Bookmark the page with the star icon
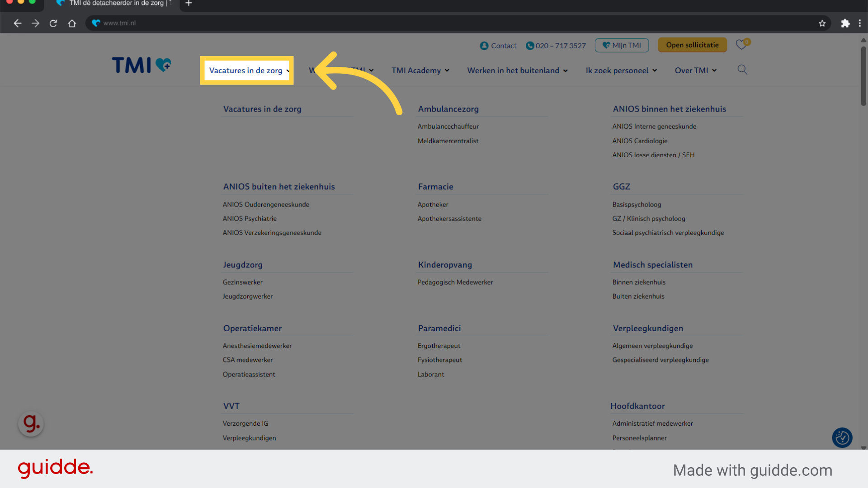The width and height of the screenshot is (868, 488). tap(822, 23)
